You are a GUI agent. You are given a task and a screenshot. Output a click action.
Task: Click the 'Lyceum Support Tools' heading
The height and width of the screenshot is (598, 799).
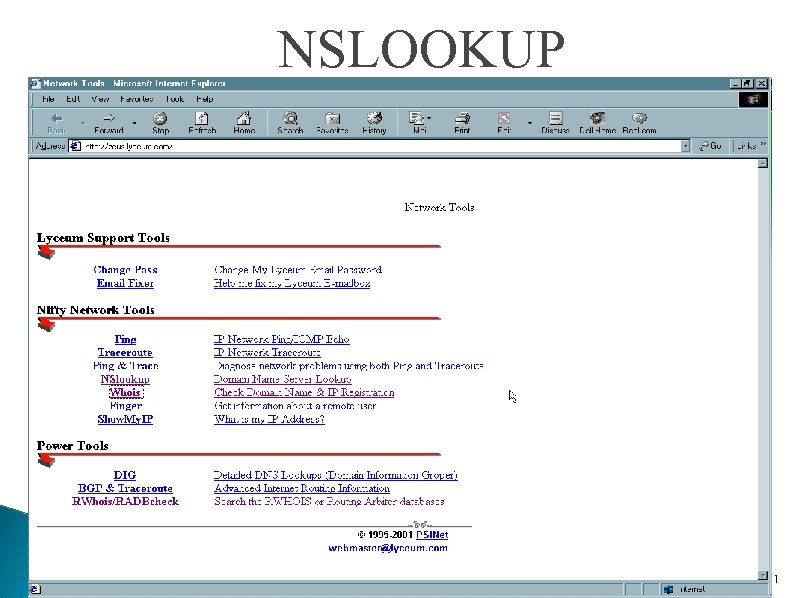coord(103,238)
